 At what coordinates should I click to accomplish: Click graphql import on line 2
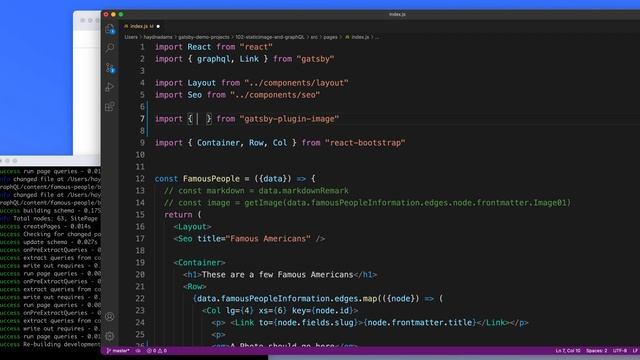point(213,59)
